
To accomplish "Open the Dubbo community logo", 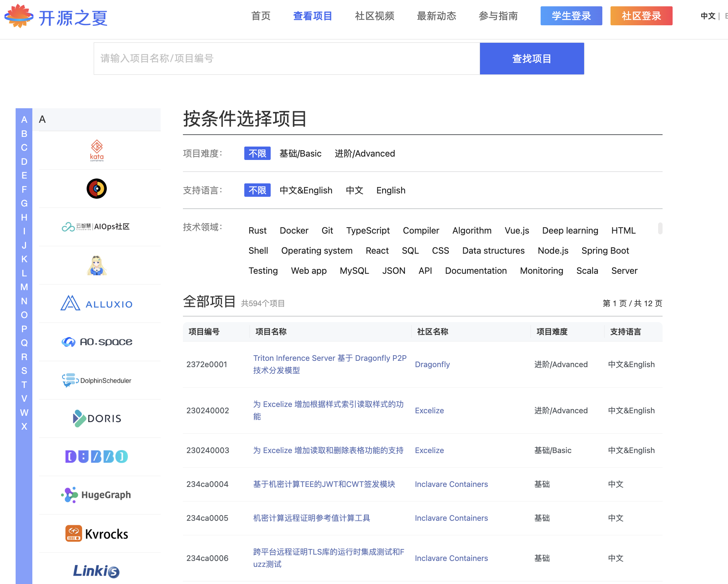I will coord(97,457).
